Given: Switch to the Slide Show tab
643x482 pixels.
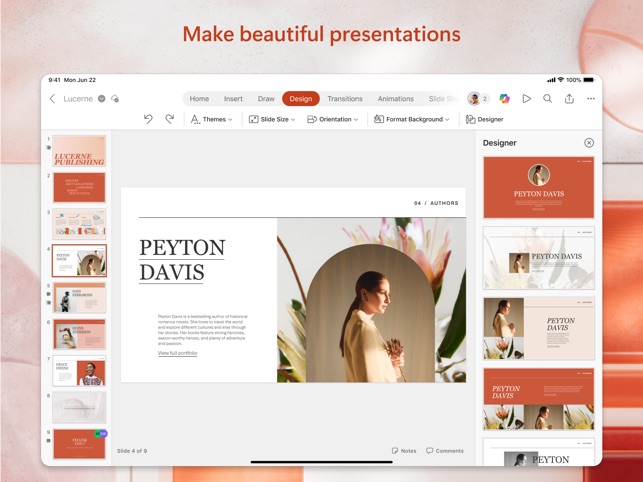Looking at the screenshot, I should tap(443, 99).
